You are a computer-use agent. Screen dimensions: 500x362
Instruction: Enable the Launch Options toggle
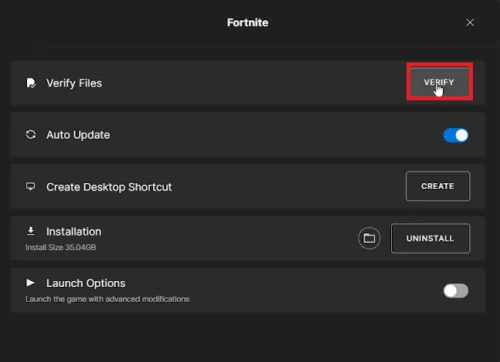click(x=456, y=291)
